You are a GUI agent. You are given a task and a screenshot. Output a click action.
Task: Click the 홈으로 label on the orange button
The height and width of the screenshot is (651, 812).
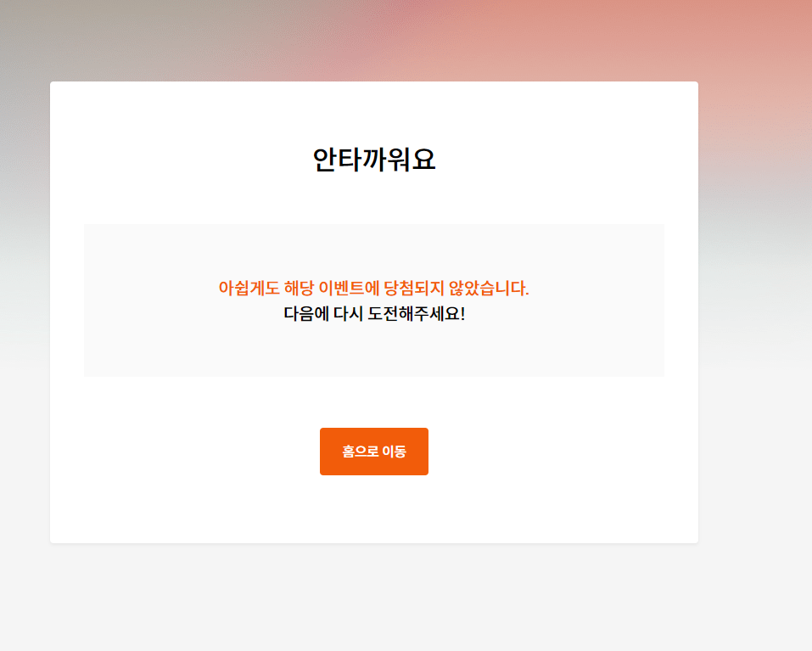tap(361, 452)
